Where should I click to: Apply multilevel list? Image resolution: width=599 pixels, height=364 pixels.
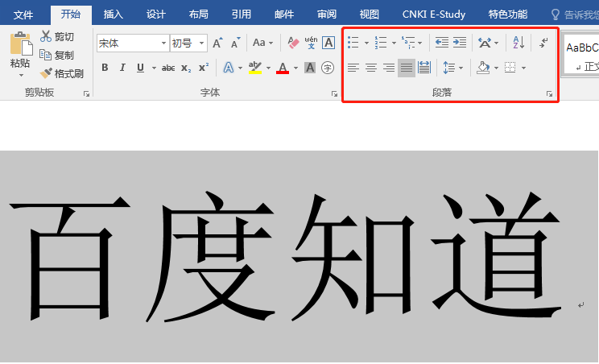tap(408, 43)
